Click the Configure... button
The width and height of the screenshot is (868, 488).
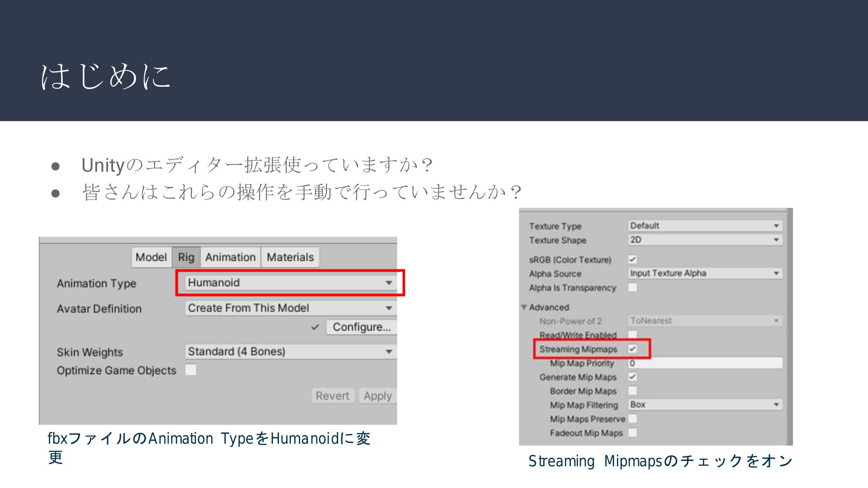362,327
